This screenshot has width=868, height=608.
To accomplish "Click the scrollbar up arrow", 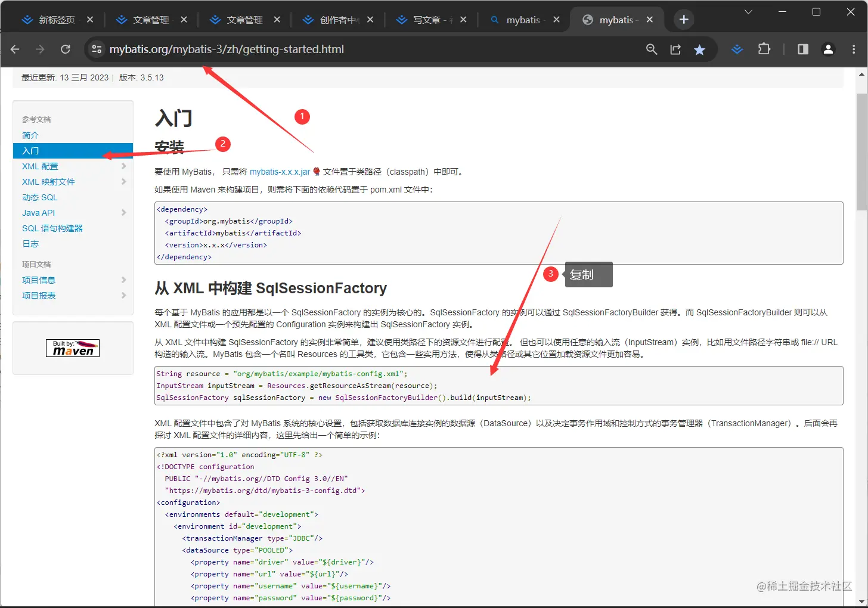I will pyautogui.click(x=861, y=74).
